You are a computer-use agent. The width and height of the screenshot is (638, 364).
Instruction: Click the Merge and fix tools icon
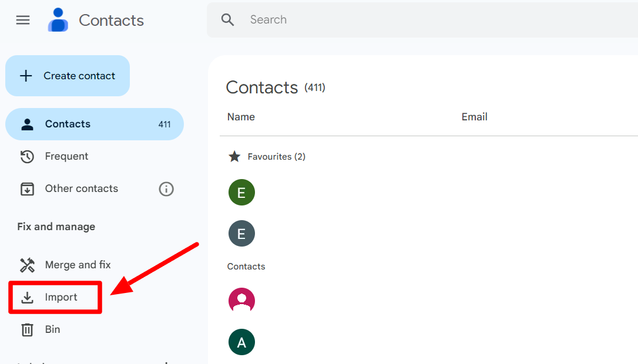click(x=27, y=265)
